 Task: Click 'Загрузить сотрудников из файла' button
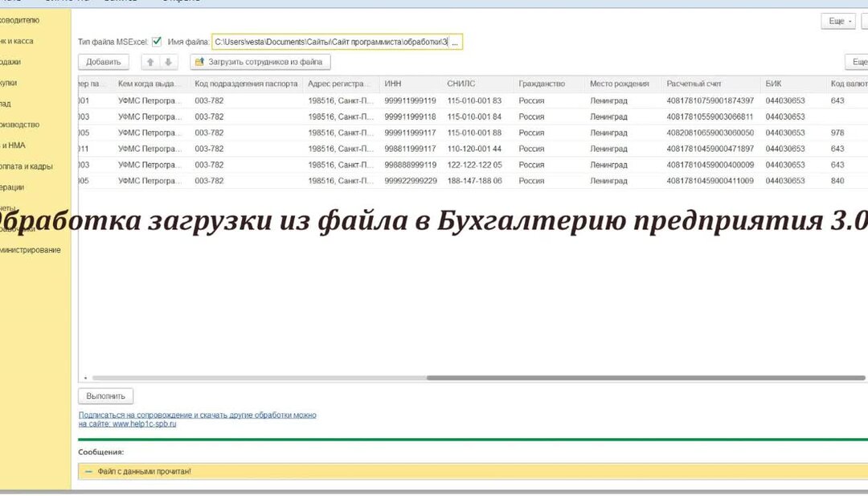(260, 62)
